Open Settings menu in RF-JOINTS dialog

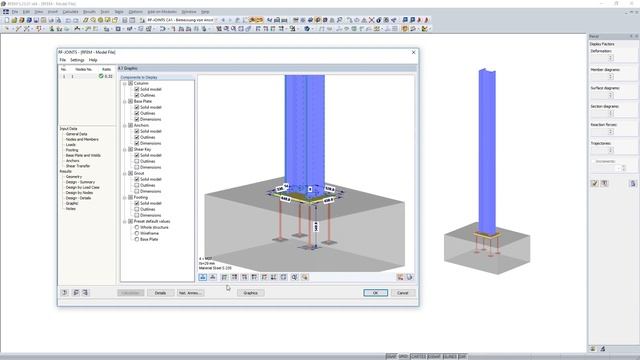(x=77, y=60)
